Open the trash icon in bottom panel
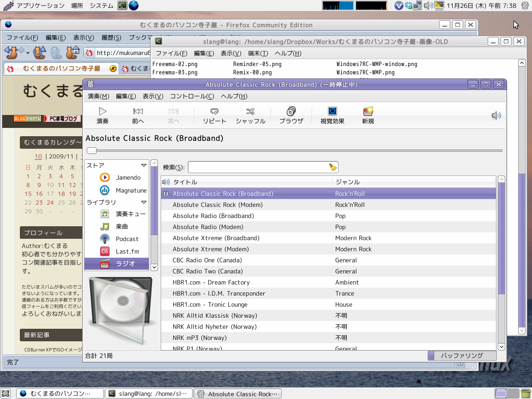 tap(526, 393)
